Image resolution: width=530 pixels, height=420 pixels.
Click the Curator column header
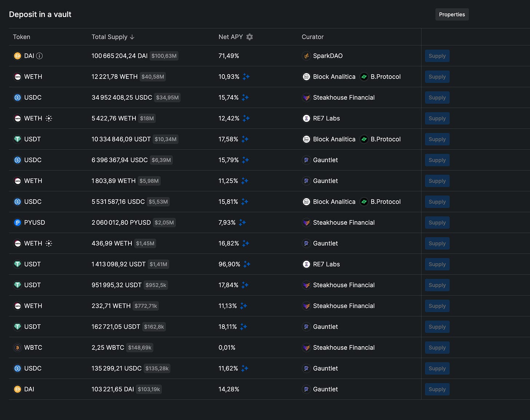click(312, 37)
